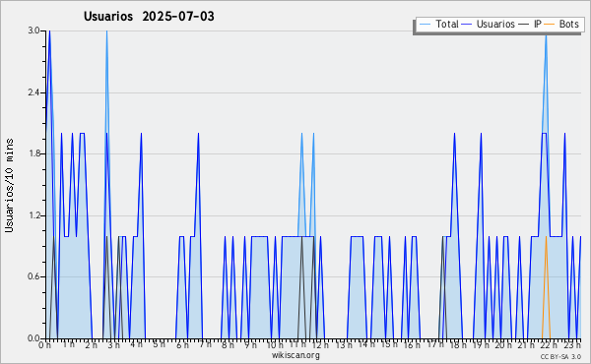Click the '5 h' x-axis label
Viewport: 591px width, 364px height.
159,344
